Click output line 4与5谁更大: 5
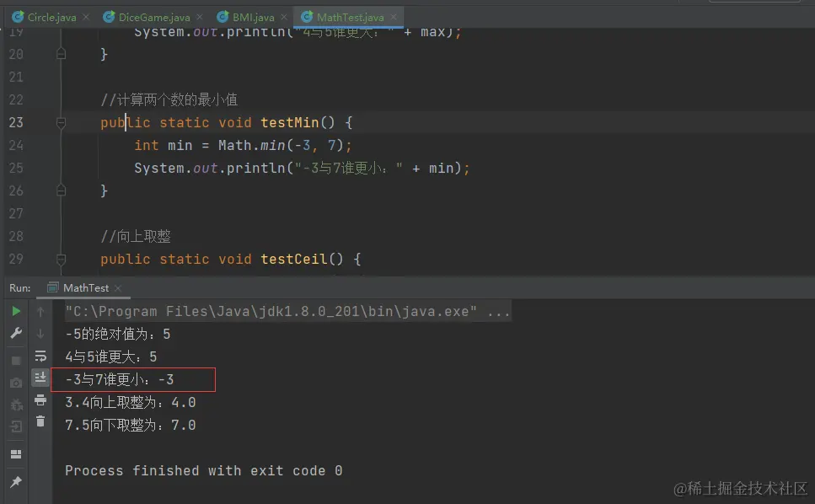This screenshot has width=815, height=504. point(110,357)
